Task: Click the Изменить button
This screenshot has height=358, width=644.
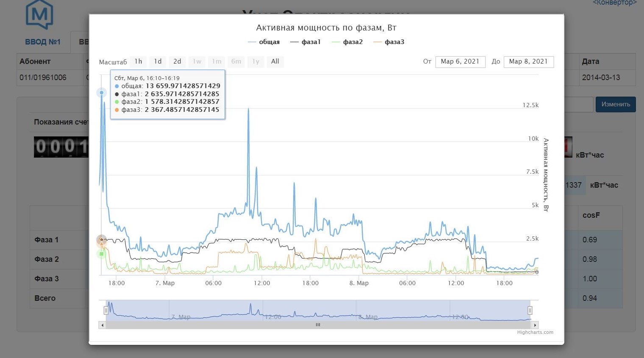Action: [x=616, y=105]
